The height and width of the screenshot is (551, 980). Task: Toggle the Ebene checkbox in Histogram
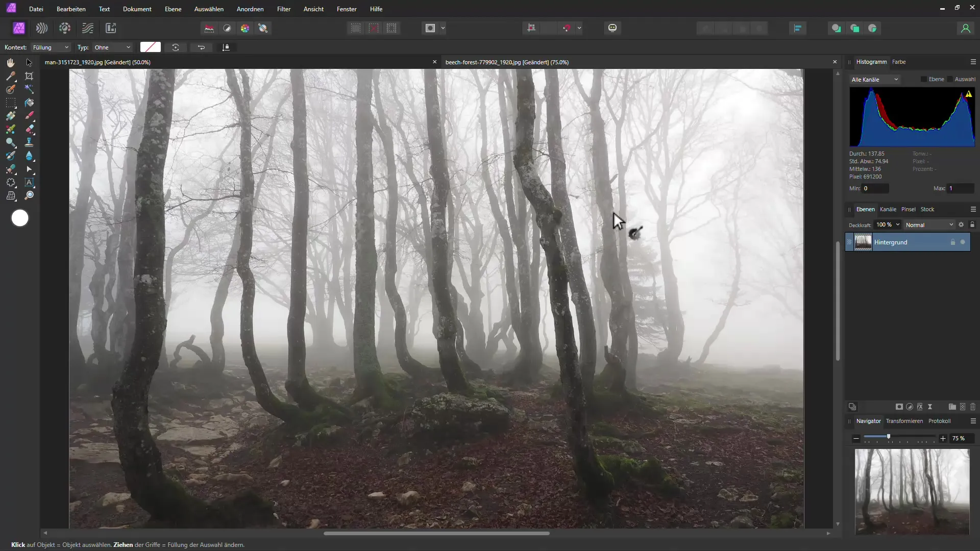coord(924,79)
